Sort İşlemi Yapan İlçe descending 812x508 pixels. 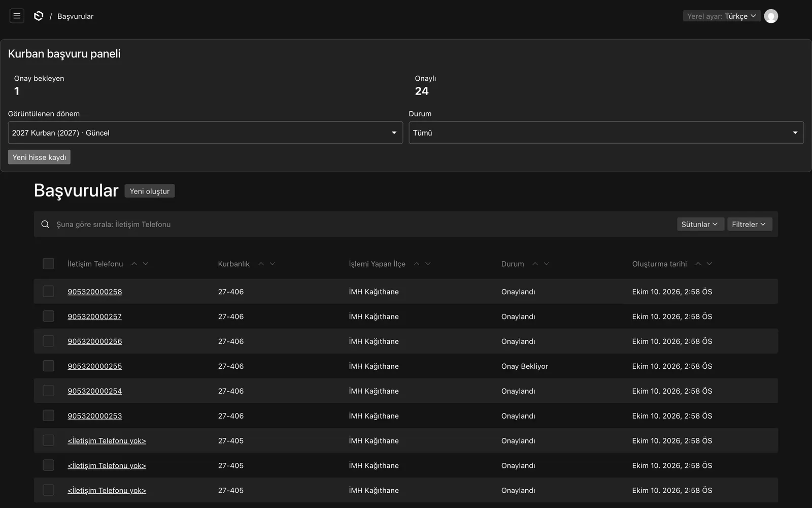[x=428, y=264]
